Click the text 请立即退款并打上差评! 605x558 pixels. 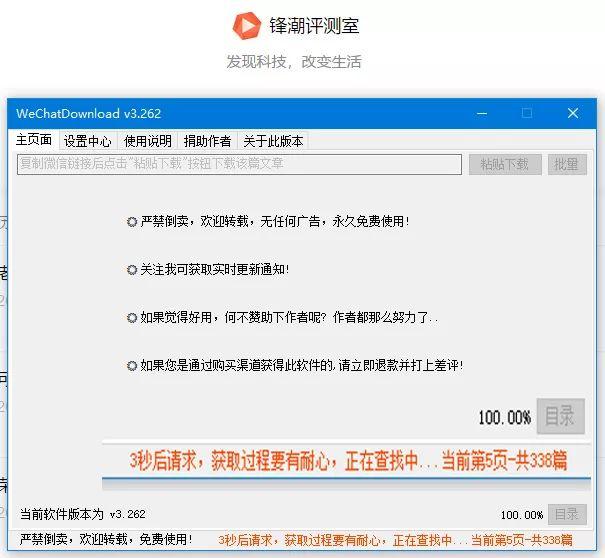[x=401, y=365]
